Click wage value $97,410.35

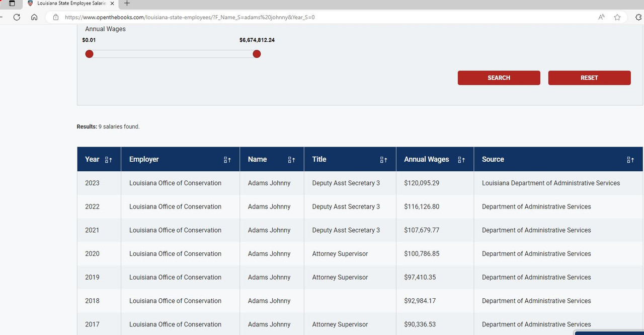(420, 277)
